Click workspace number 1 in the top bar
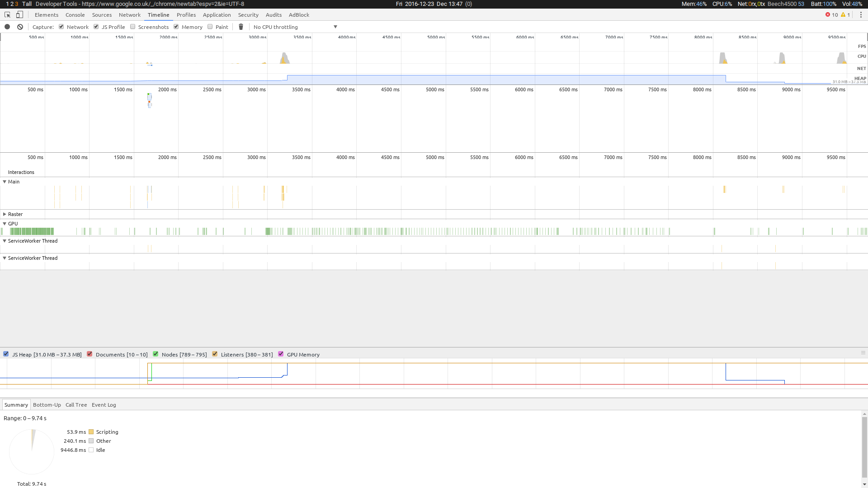The height and width of the screenshot is (488, 868). click(7, 4)
